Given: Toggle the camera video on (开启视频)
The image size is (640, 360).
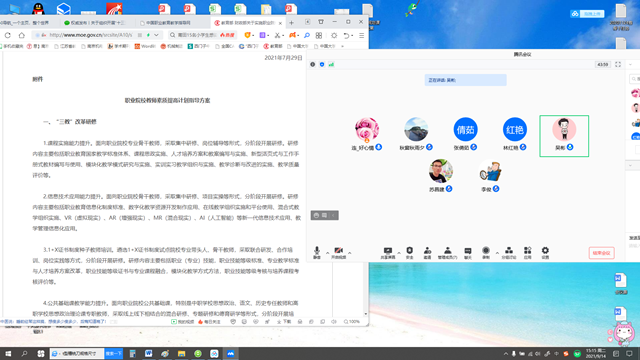Looking at the screenshot, I should pos(338,253).
